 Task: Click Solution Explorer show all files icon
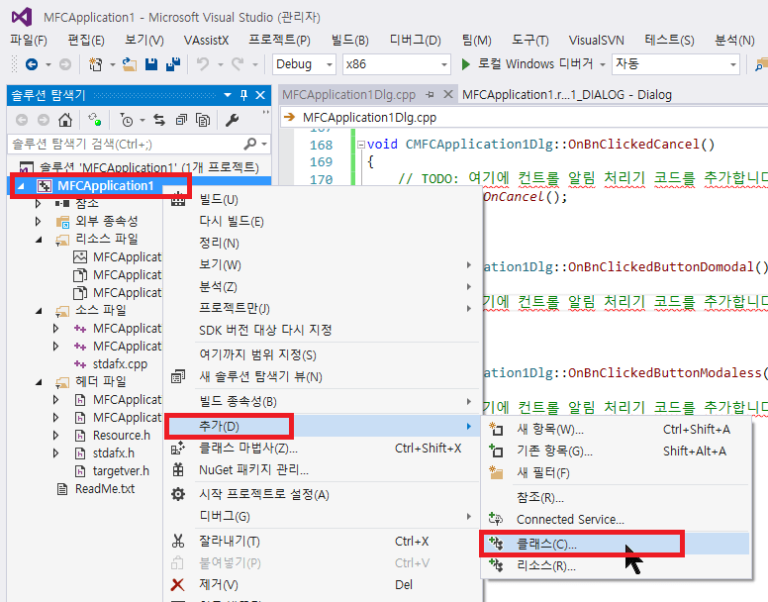point(203,120)
